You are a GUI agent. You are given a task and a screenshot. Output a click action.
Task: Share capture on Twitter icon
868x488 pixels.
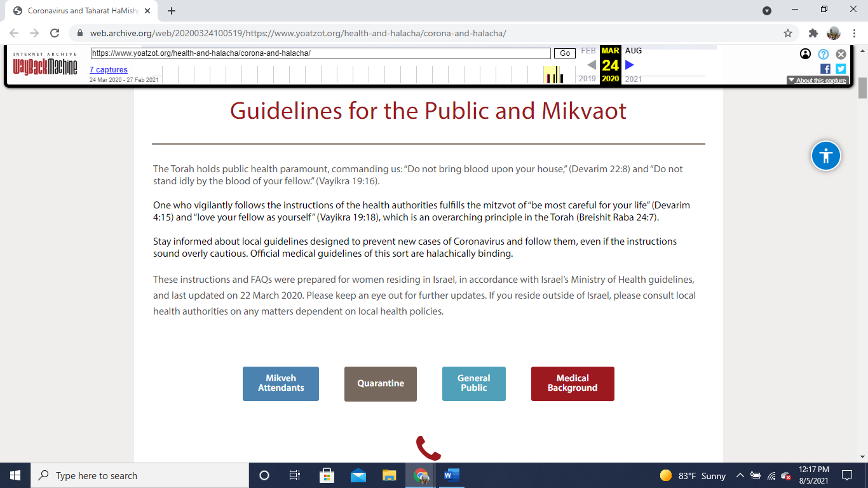click(841, 69)
